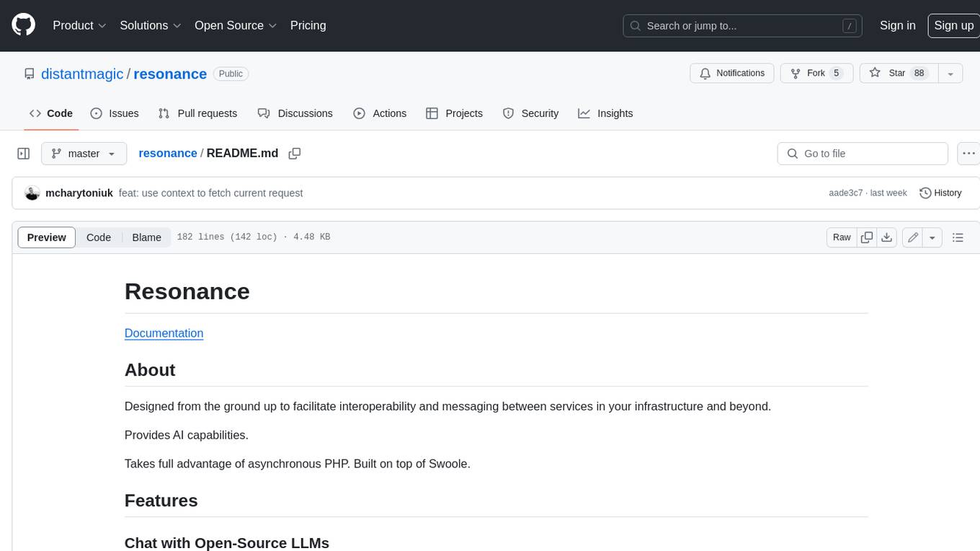Click the Chat with Open-Source LLMs heading
Image resolution: width=980 pixels, height=551 pixels.
(226, 543)
